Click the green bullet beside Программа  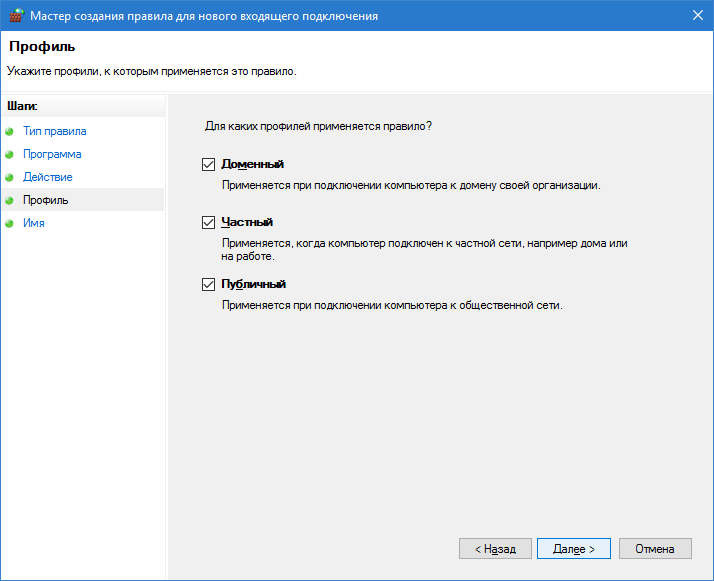(x=10, y=154)
